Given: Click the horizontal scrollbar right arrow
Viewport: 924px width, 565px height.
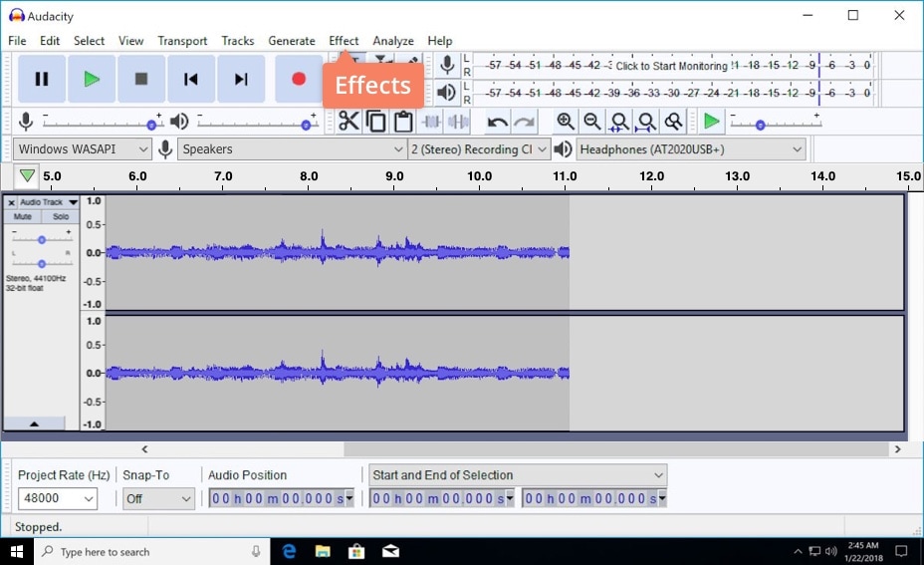Looking at the screenshot, I should click(897, 449).
